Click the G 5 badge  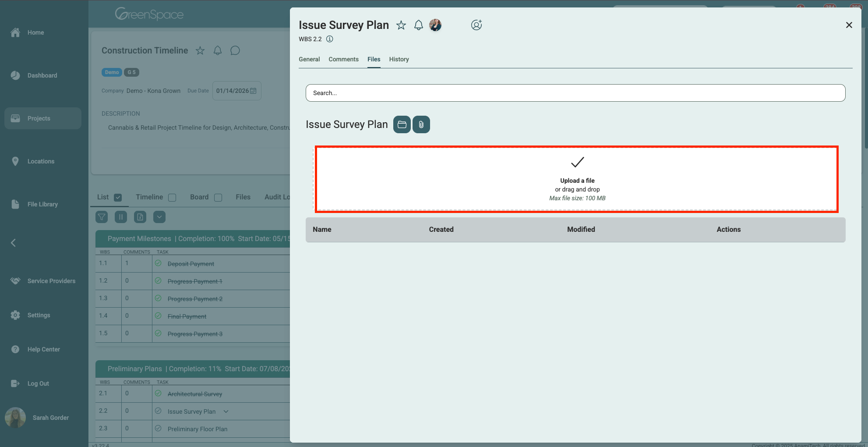(131, 72)
